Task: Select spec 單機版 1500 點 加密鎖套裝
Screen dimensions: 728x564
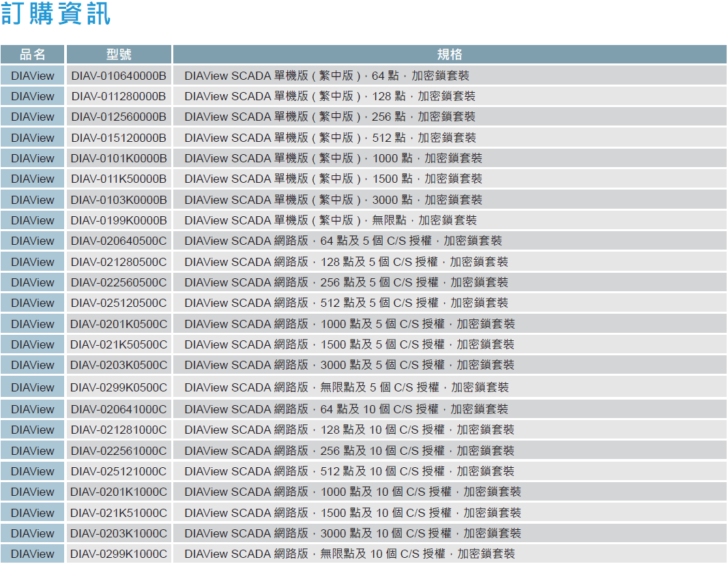Action: click(x=334, y=179)
